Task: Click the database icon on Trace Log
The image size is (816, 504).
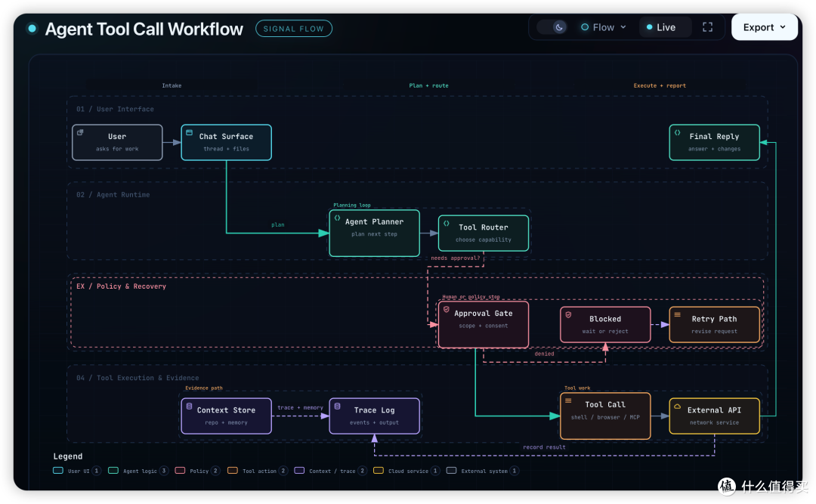Action: tap(337, 406)
